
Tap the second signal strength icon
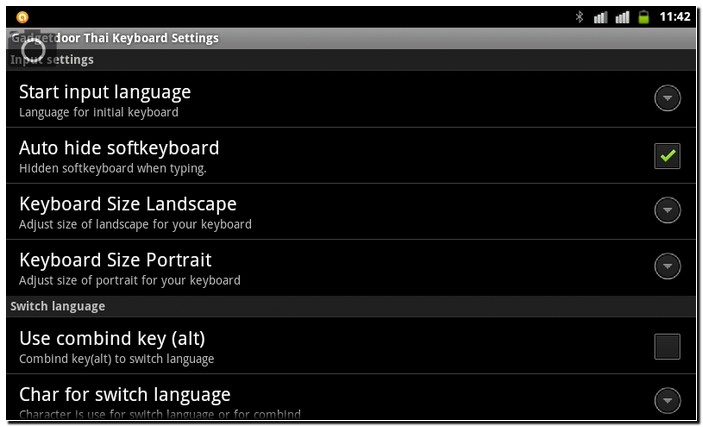[622, 17]
